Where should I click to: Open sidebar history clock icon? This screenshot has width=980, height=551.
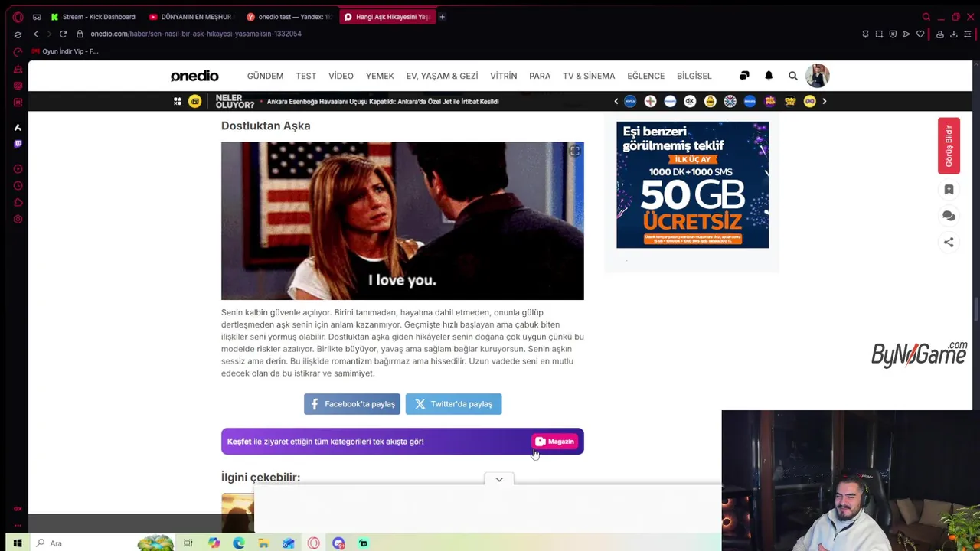18,186
